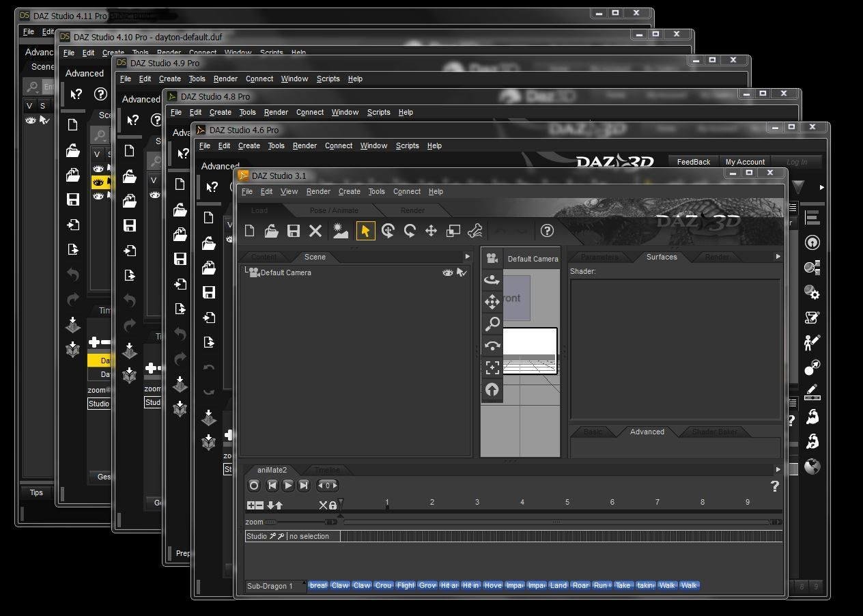The height and width of the screenshot is (616, 863).
Task: Click the aniMate2 play button
Action: pyautogui.click(x=288, y=486)
